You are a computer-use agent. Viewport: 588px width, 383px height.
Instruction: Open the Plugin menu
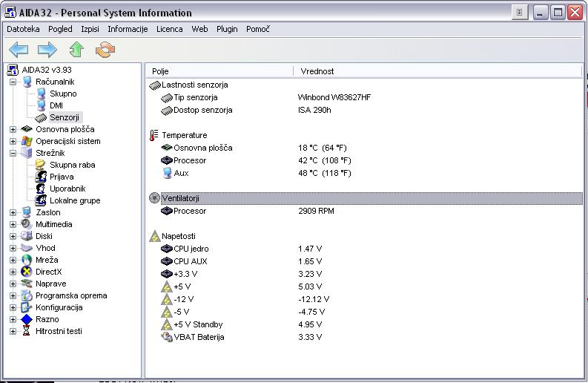point(227,29)
